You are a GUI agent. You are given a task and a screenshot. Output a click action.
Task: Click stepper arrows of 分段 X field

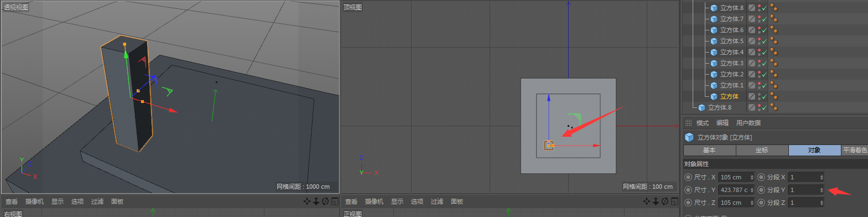click(822, 177)
